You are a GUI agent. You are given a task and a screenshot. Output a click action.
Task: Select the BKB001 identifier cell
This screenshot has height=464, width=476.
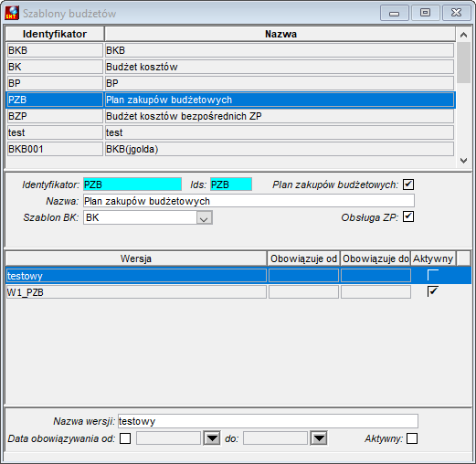pos(55,149)
